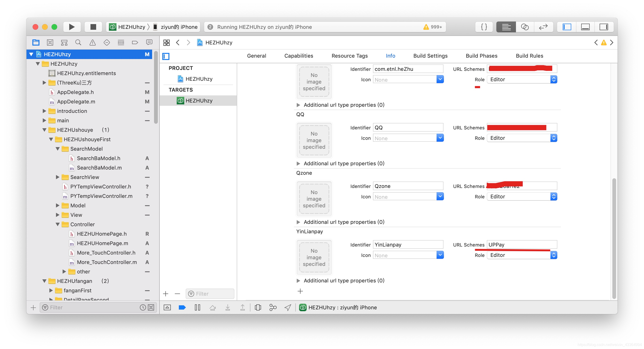The height and width of the screenshot is (349, 644).
Task: Switch to the Build Settings tab
Action: 430,56
